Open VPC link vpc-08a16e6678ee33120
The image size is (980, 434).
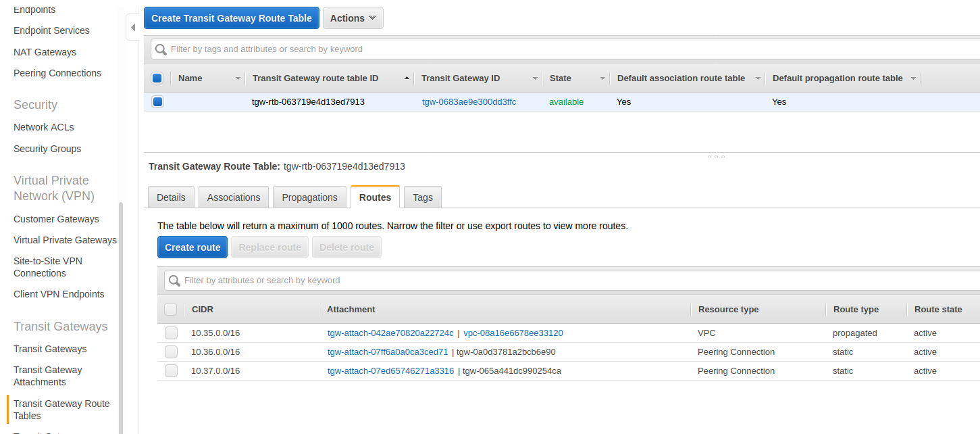coord(513,333)
